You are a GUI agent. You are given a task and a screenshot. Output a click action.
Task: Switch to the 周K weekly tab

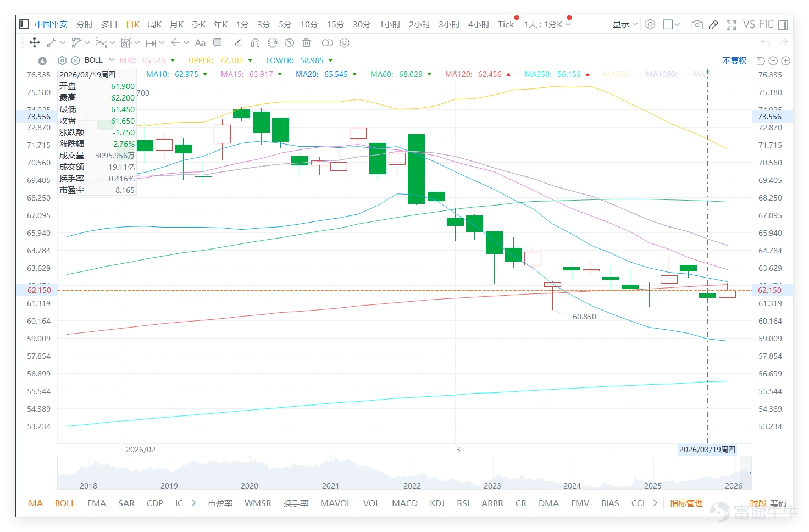pos(154,25)
